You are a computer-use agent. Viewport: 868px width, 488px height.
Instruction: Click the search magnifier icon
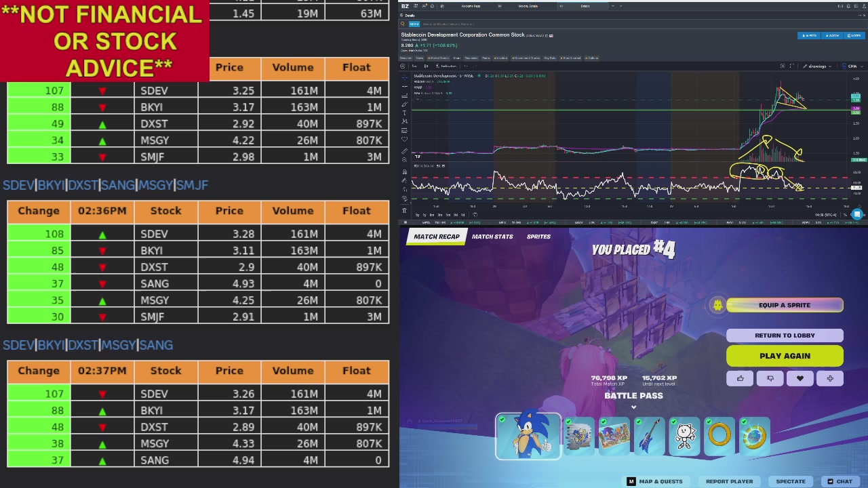(x=403, y=24)
